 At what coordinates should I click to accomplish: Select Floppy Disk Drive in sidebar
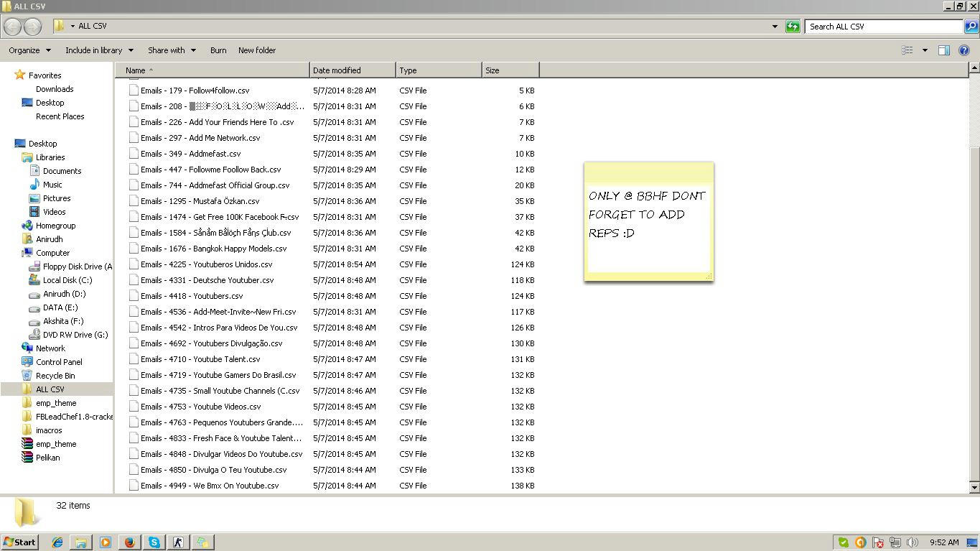(x=78, y=267)
